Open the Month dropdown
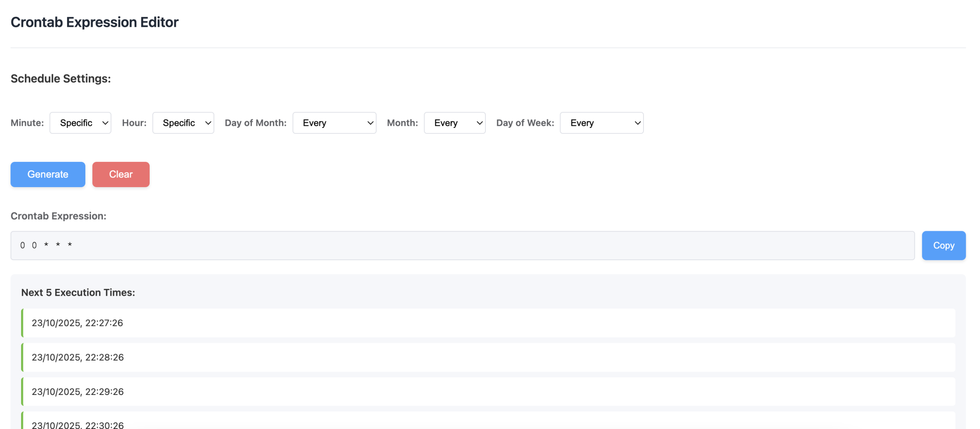Image resolution: width=980 pixels, height=429 pixels. point(454,123)
